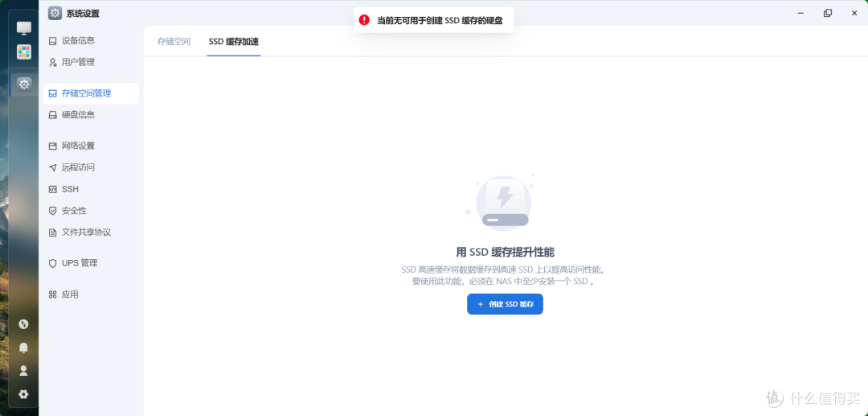Click the 创建 SSD 缓存 button

click(505, 304)
